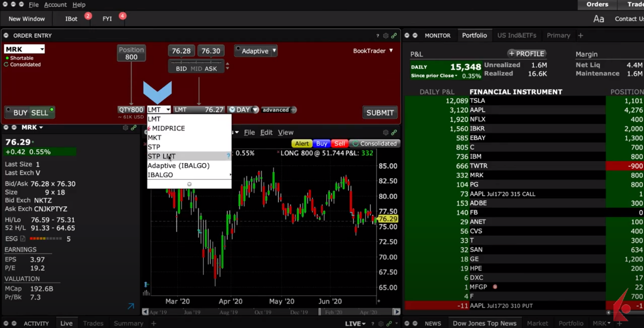This screenshot has height=328, width=644.
Task: Click the yellow Alert button on chart
Action: coord(302,144)
